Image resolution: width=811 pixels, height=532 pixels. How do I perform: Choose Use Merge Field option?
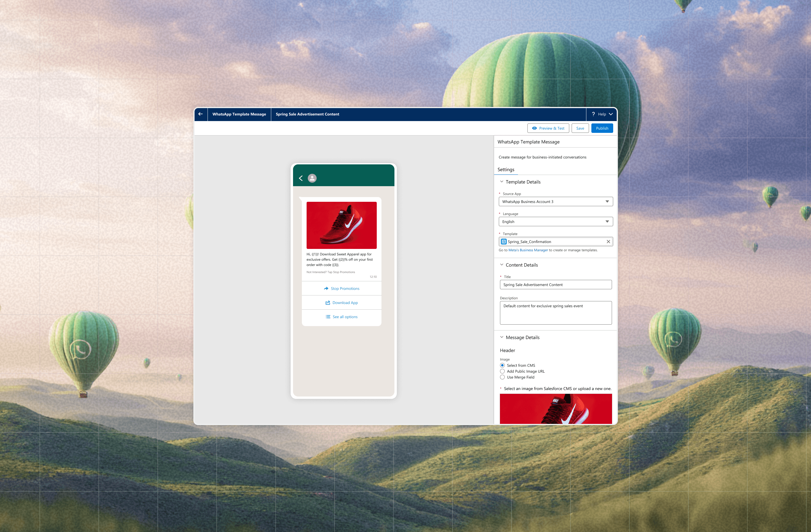coord(502,377)
